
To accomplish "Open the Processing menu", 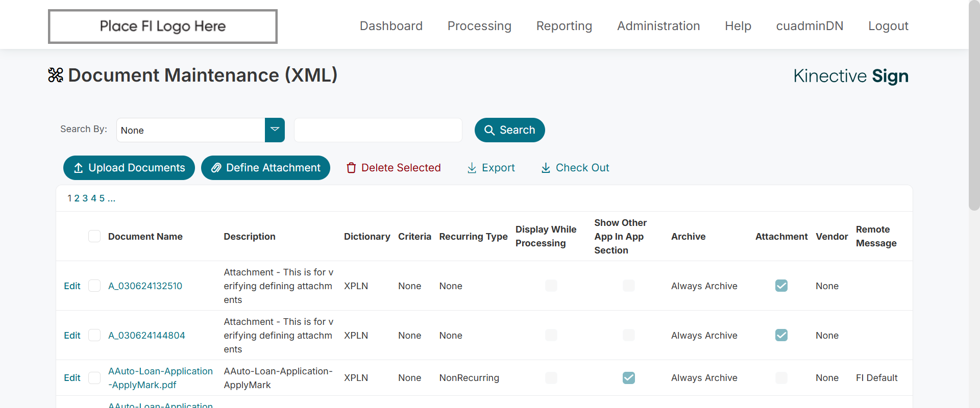I will 479,26.
